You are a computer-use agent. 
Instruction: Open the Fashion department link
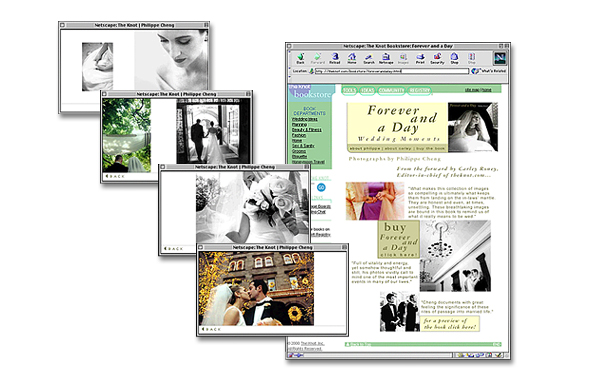pyautogui.click(x=299, y=135)
